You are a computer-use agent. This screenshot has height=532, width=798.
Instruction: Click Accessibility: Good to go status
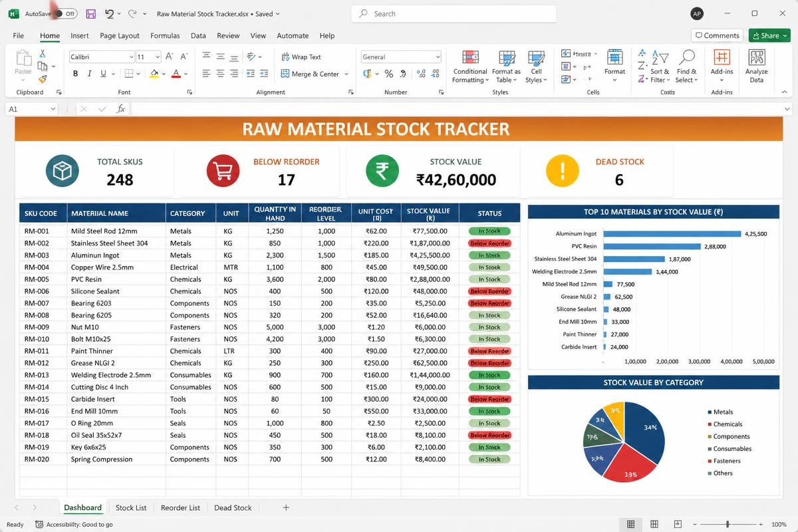tap(74, 525)
